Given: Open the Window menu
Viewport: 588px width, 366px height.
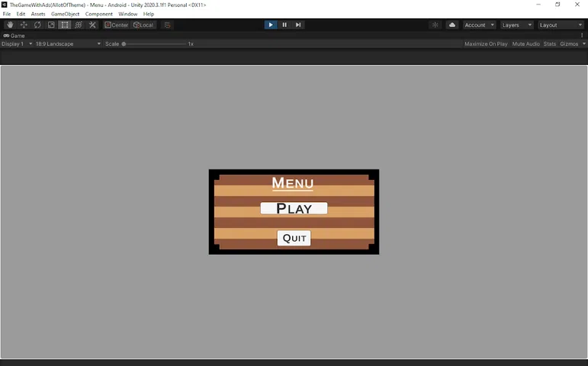Looking at the screenshot, I should tap(127, 14).
